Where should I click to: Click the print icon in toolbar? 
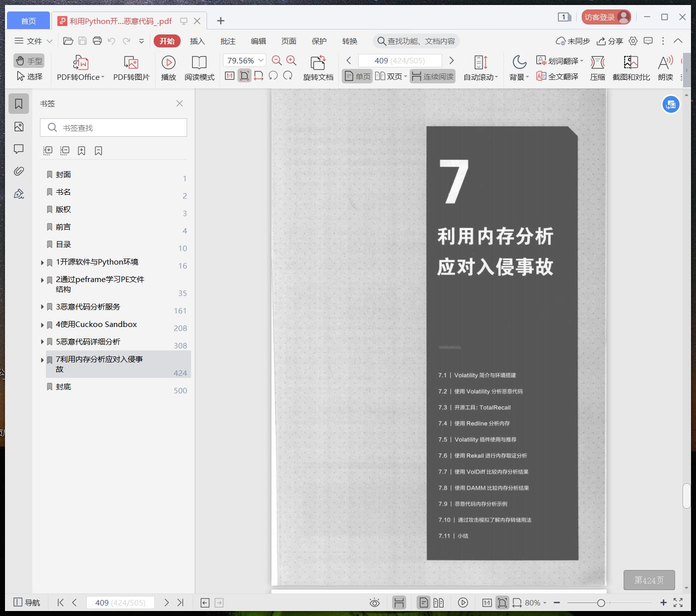(x=97, y=41)
